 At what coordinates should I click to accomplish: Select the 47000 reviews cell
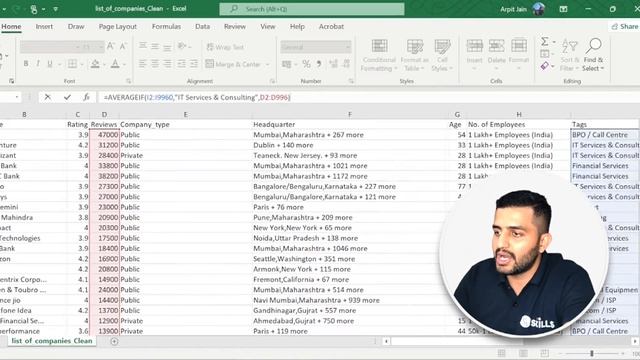click(104, 135)
